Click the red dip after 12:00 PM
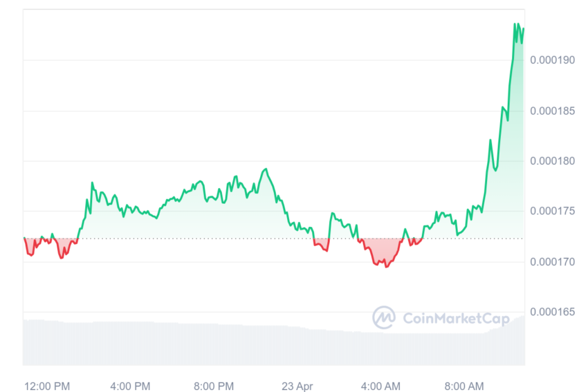 tap(62, 257)
